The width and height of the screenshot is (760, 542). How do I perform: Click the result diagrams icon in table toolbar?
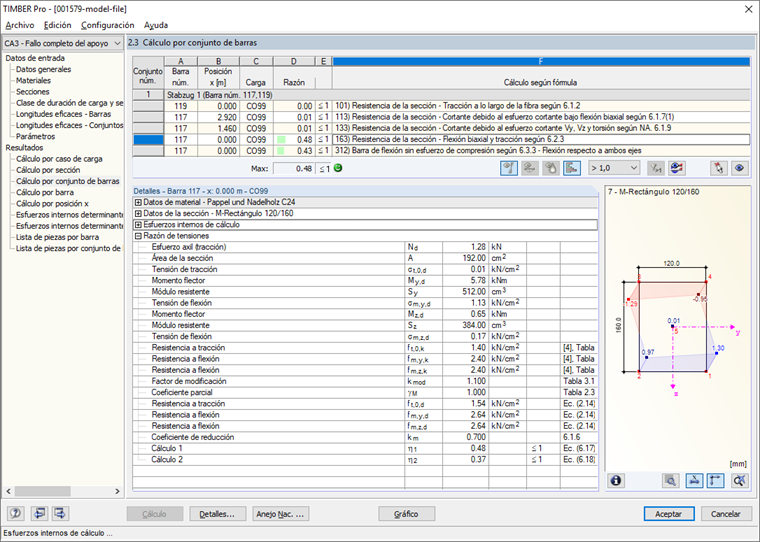coord(677,168)
